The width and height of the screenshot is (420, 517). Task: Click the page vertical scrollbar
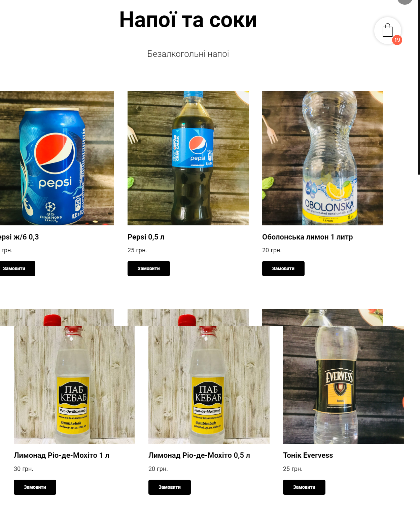pyautogui.click(x=419, y=87)
